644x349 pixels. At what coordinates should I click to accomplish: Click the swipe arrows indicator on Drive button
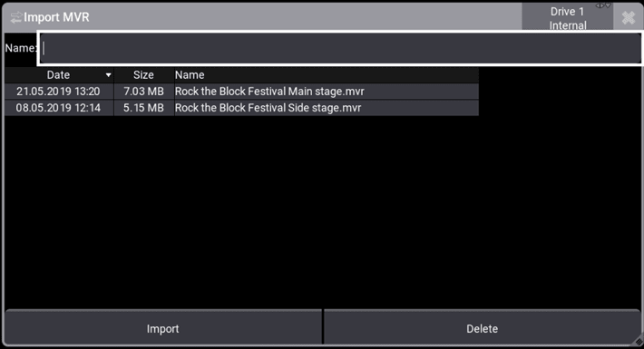(x=603, y=5)
